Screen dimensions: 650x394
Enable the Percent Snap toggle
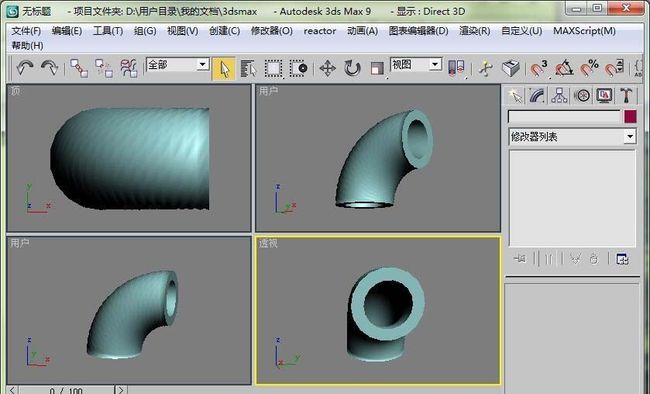(589, 68)
